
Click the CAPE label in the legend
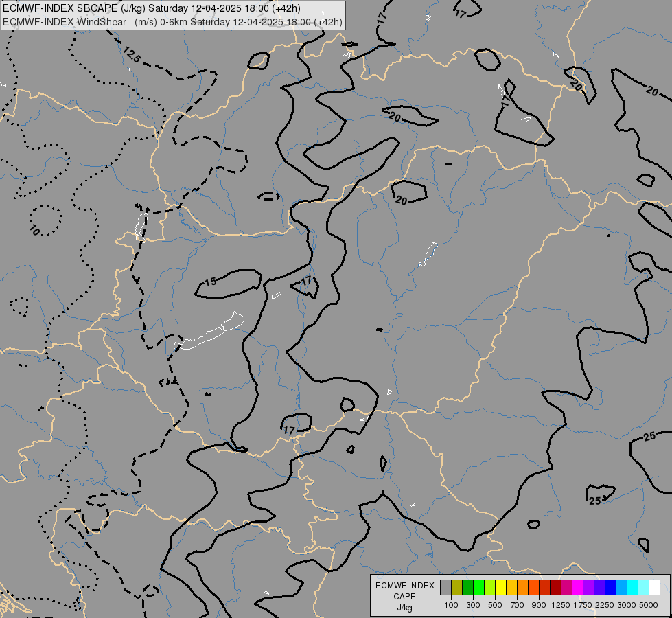coord(404,597)
